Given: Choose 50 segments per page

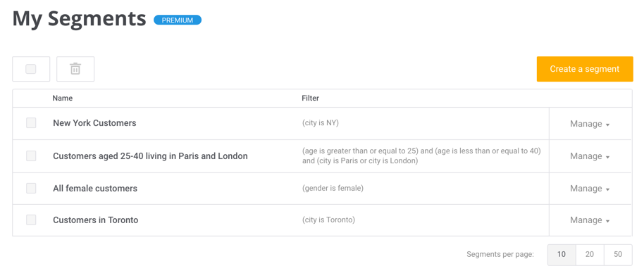Looking at the screenshot, I should [x=618, y=255].
